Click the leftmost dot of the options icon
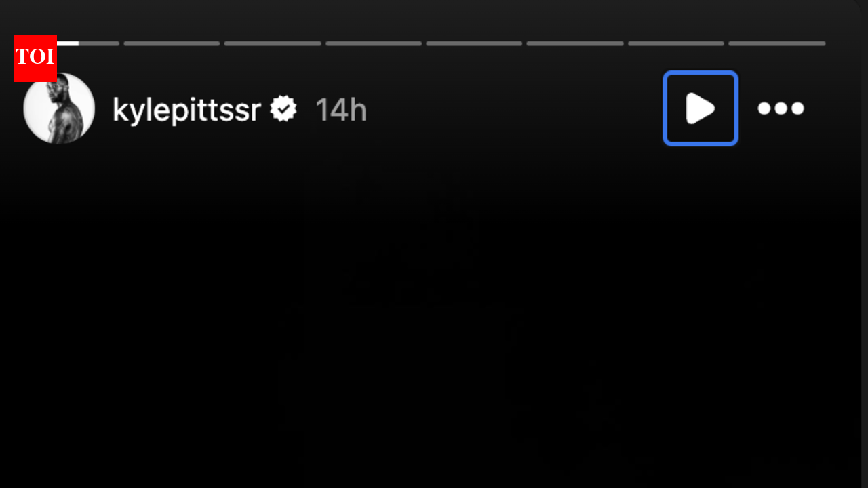Screen dimensions: 868x488 point(764,108)
